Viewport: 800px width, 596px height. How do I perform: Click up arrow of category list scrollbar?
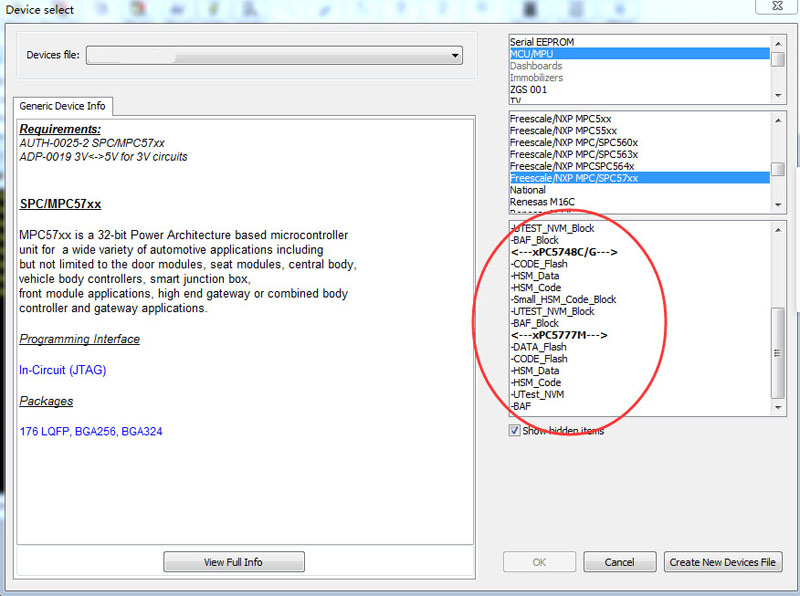tap(778, 43)
